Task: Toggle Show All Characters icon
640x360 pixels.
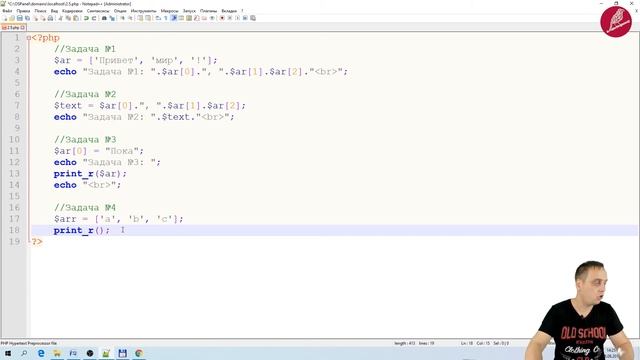Action: coord(166,18)
